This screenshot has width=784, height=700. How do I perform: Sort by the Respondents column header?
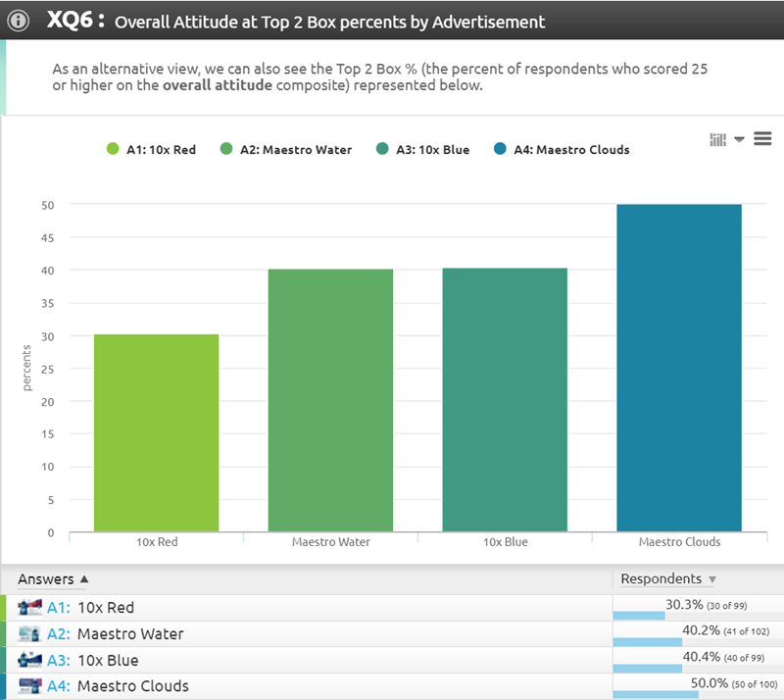coord(666,579)
